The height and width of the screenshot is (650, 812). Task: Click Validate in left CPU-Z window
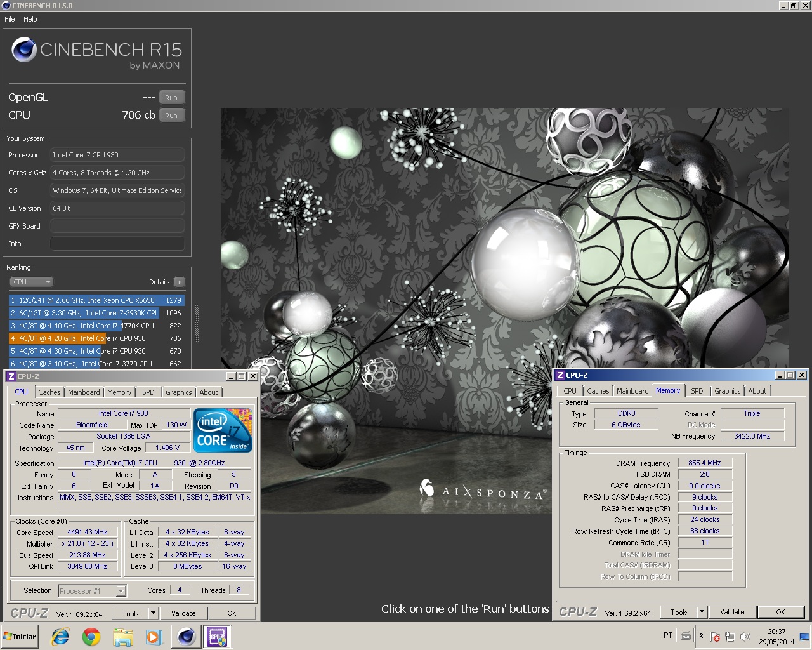pyautogui.click(x=183, y=613)
